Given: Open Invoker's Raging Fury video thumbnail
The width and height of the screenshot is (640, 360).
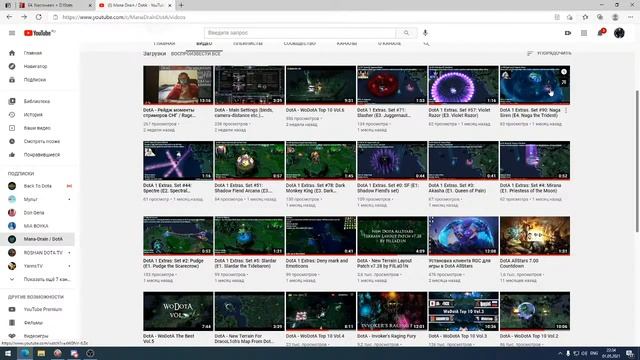Looking at the screenshot, I should pos(392,311).
